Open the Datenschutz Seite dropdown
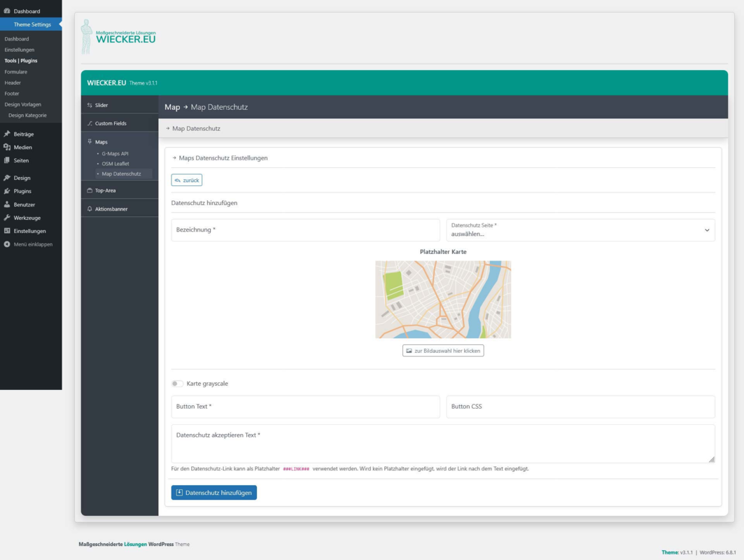 (x=580, y=230)
